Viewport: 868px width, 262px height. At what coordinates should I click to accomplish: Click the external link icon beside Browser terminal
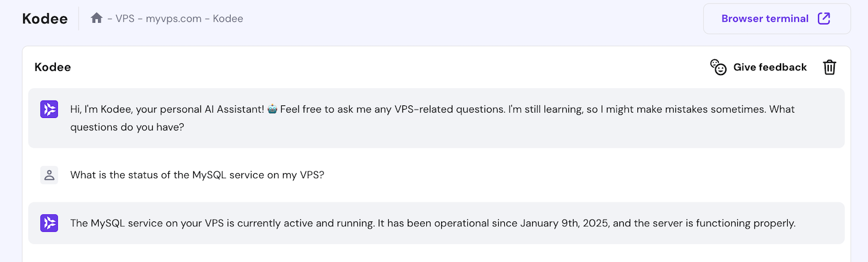point(824,18)
